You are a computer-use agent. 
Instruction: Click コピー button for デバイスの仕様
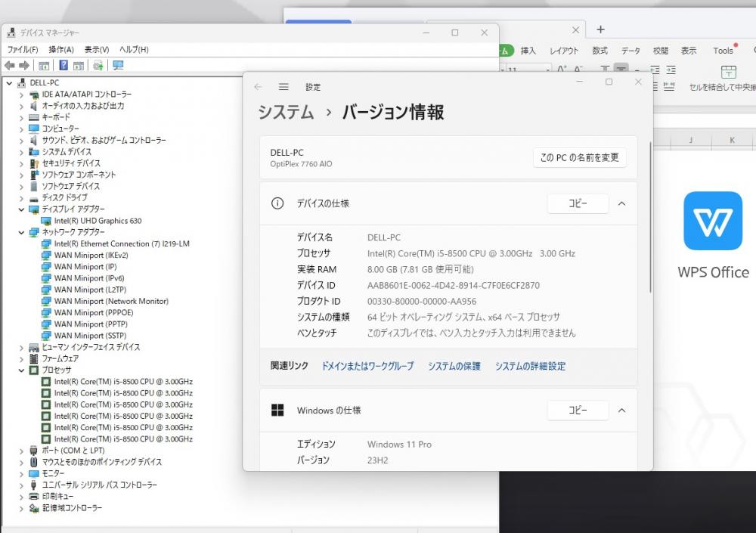(578, 203)
